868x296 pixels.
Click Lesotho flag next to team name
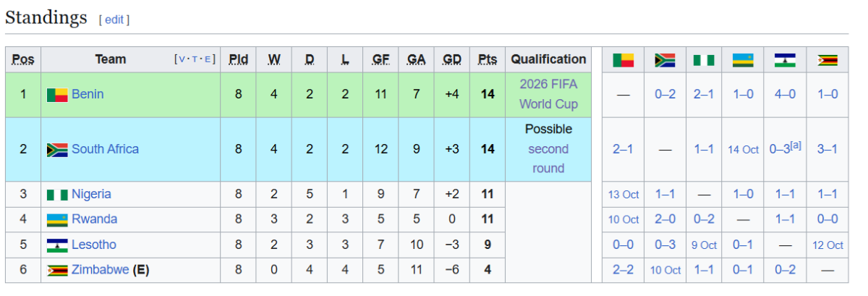[x=57, y=245]
